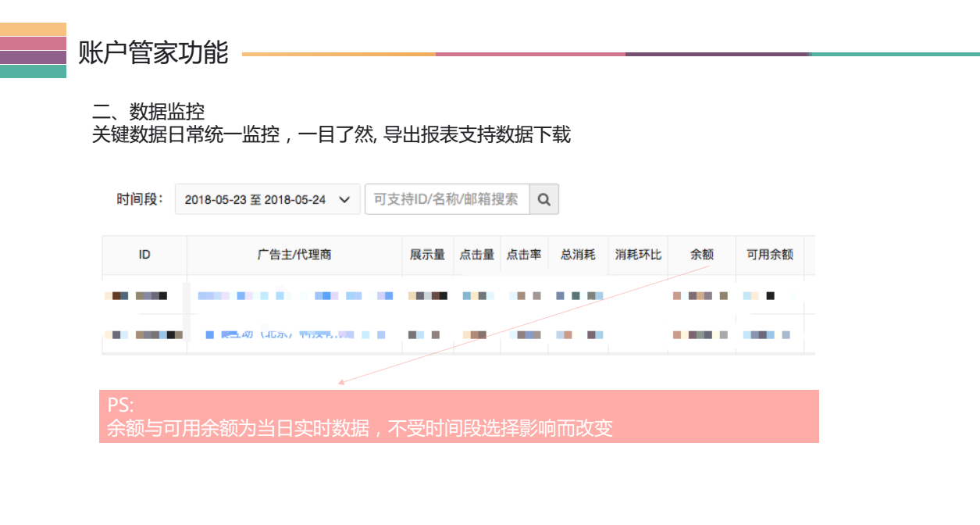Expand the date selector chevron
The width and height of the screenshot is (980, 525).
(x=345, y=199)
